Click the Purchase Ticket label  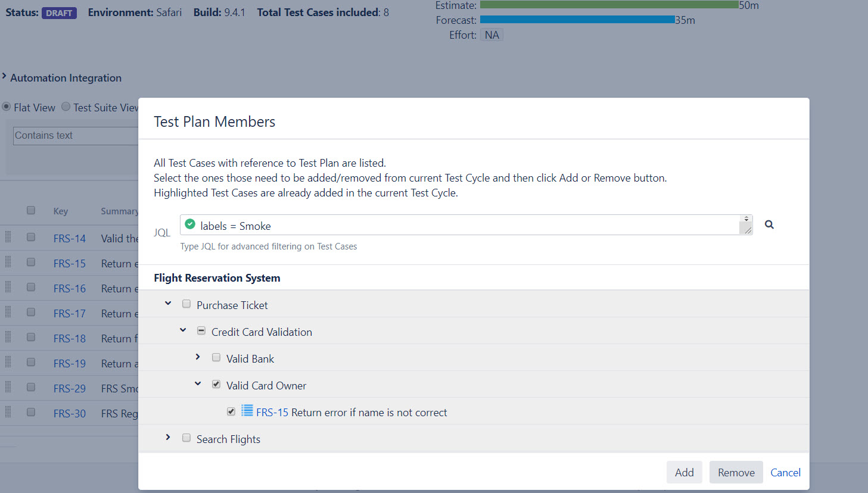[x=232, y=305]
